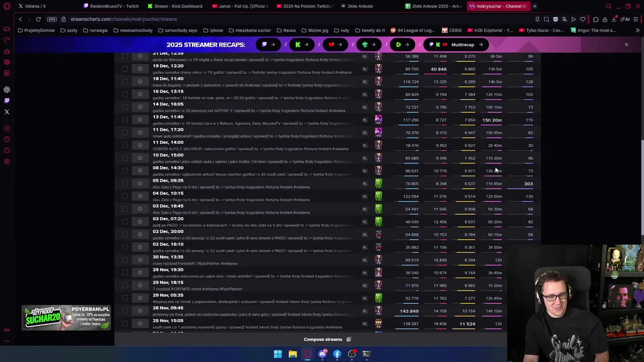Image resolution: width=644 pixels, height=362 pixels.
Task: Play the 05 Dec, 09:35 stream row
Action: [140, 184]
